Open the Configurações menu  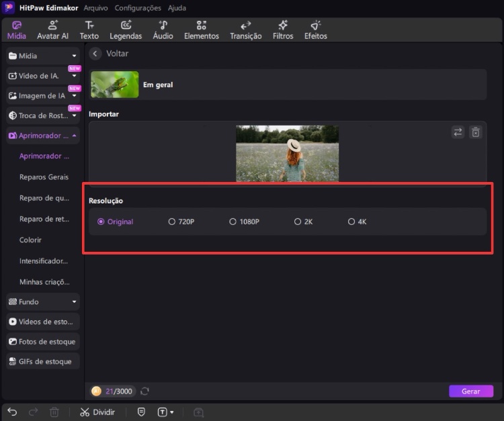tap(138, 8)
